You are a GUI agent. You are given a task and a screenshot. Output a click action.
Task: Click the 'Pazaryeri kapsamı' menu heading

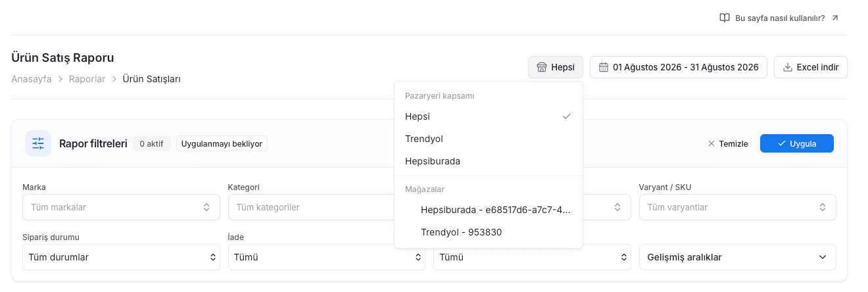click(440, 96)
